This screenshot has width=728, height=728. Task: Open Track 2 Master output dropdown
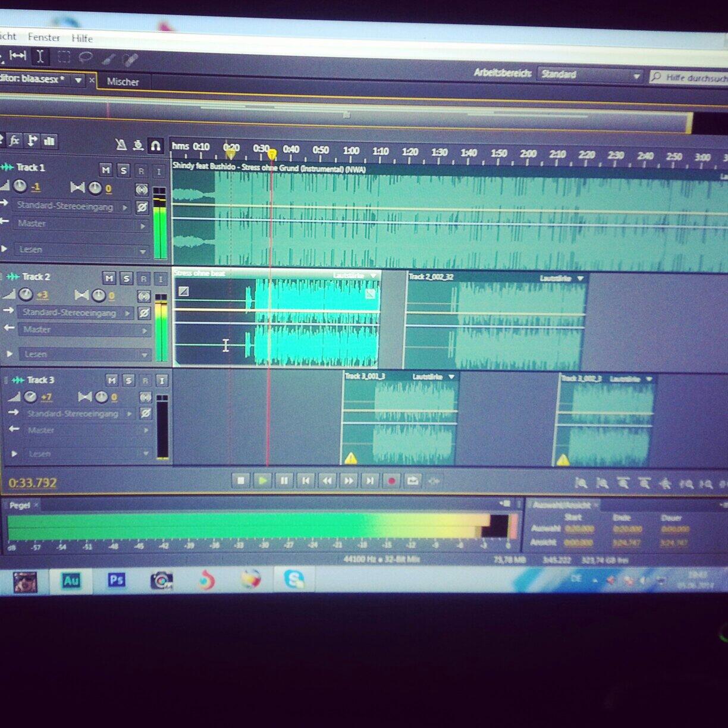[84, 330]
